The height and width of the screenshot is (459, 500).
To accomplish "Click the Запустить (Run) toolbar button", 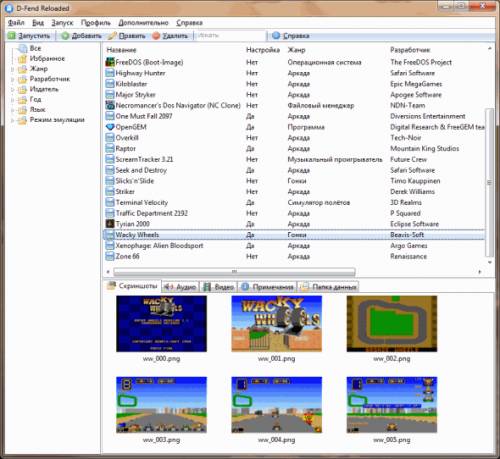I will click(29, 36).
